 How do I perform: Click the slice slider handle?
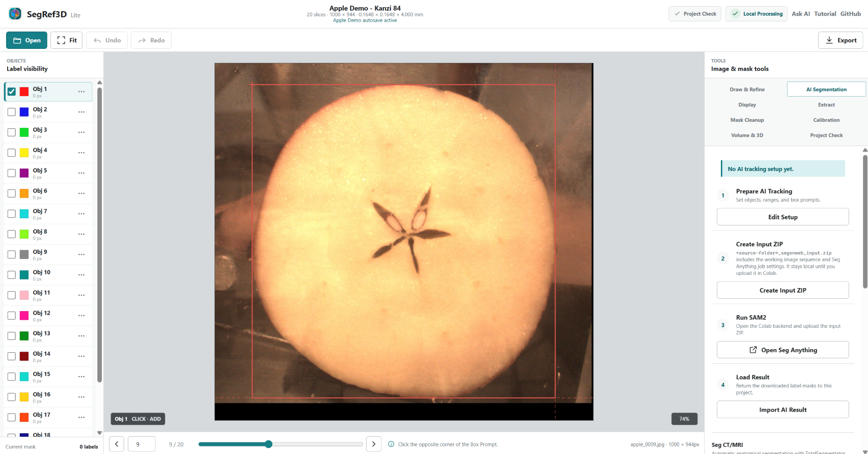tap(268, 444)
